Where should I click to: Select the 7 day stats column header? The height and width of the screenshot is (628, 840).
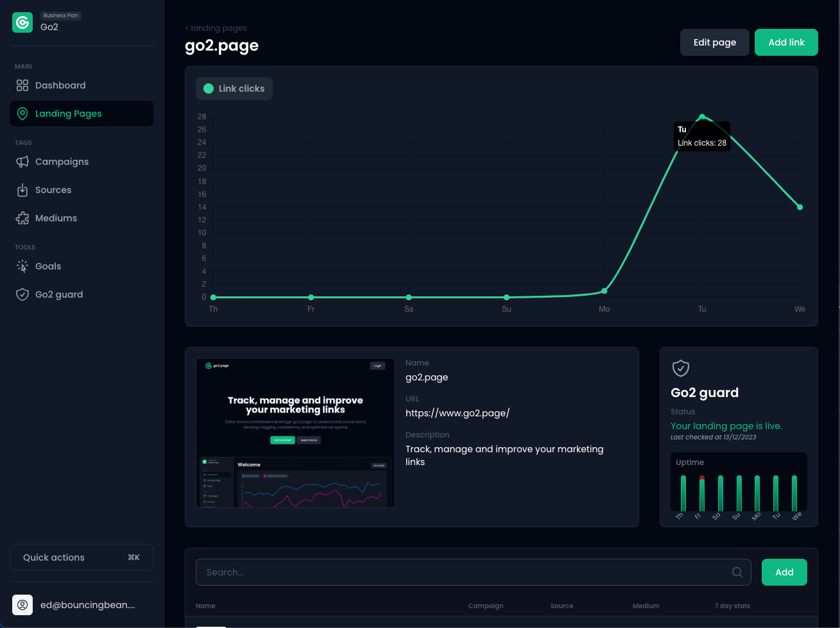click(732, 606)
